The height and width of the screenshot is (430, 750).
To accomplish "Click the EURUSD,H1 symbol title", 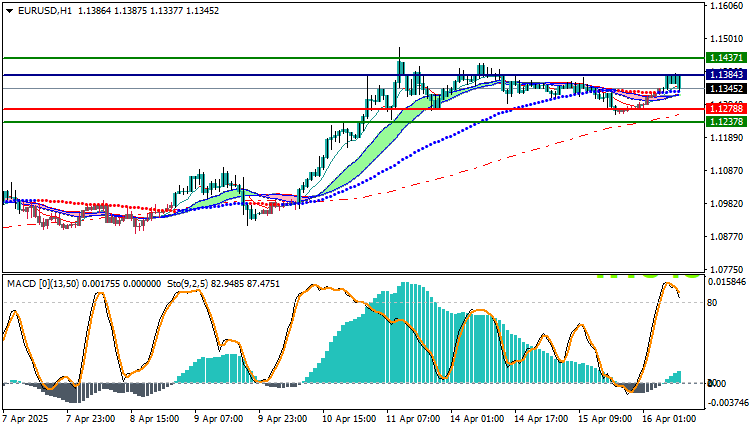I will click(x=45, y=11).
